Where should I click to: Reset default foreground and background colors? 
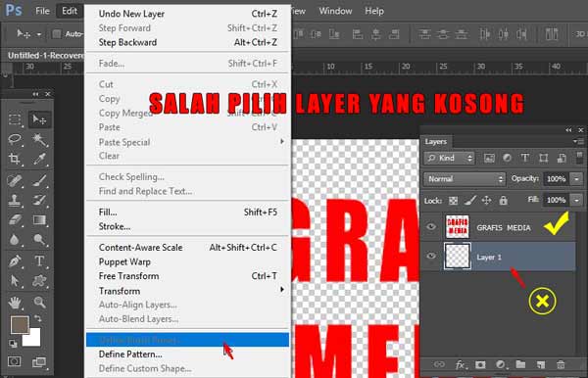pyautogui.click(x=13, y=344)
